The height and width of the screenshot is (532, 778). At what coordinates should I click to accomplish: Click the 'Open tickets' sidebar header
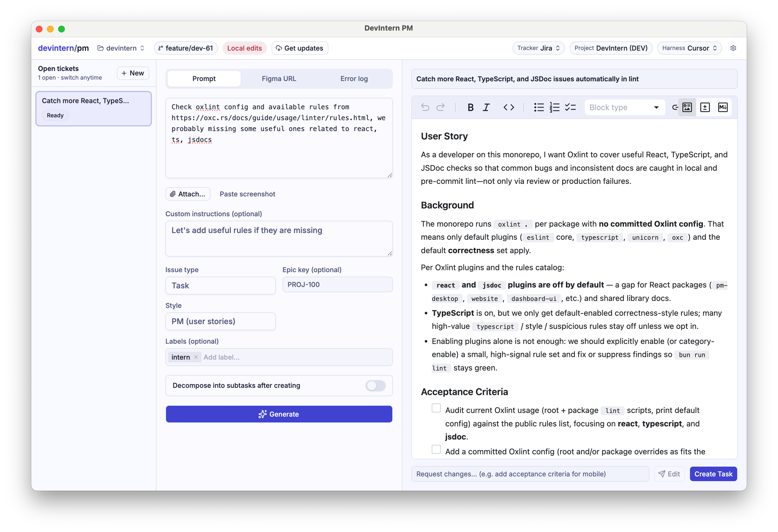[x=58, y=69]
